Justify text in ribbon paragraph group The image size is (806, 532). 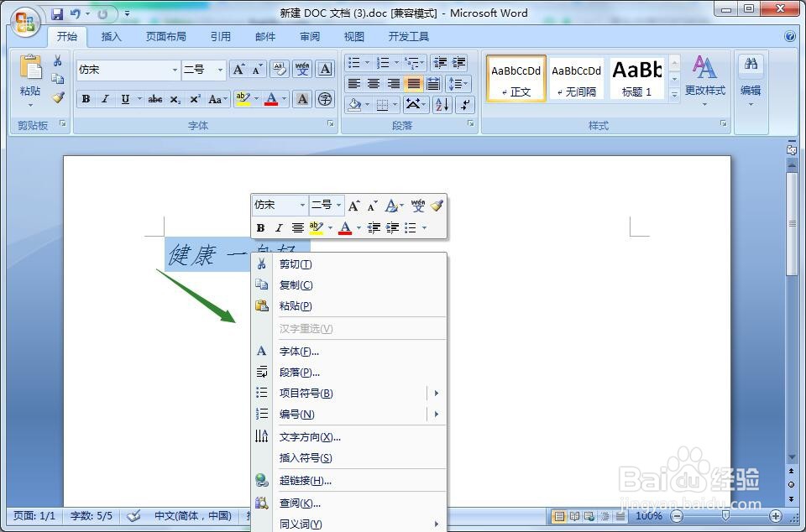(413, 84)
